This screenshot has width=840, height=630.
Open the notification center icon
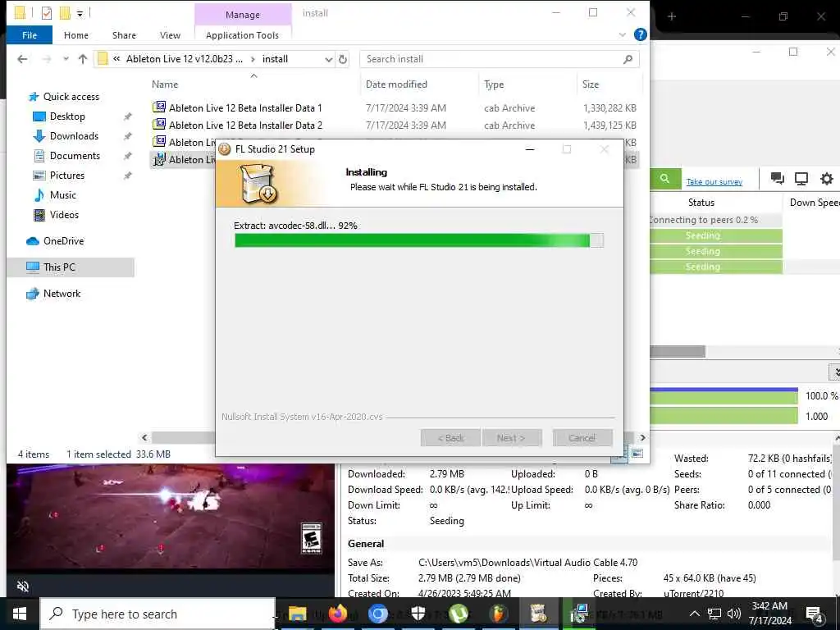(x=815, y=614)
